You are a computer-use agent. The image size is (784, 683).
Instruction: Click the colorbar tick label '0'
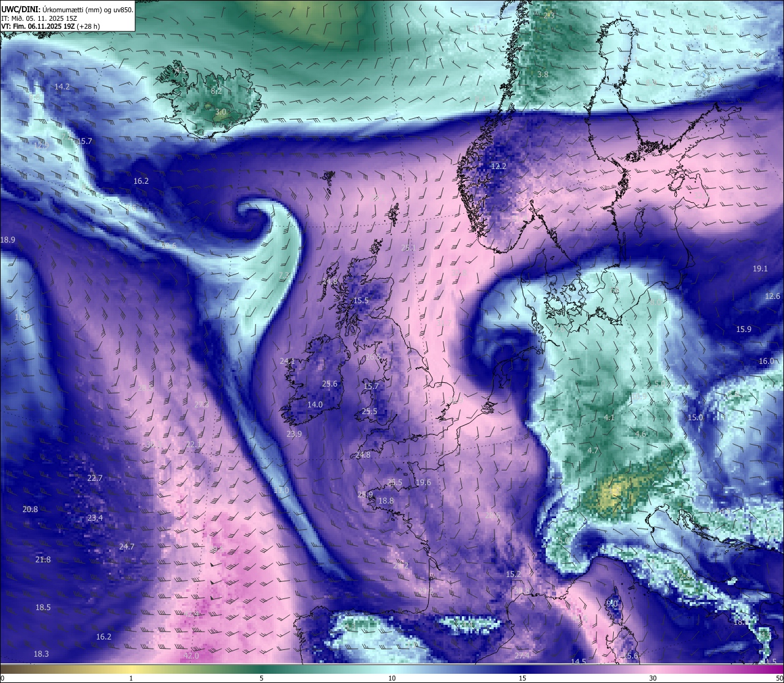[2, 678]
